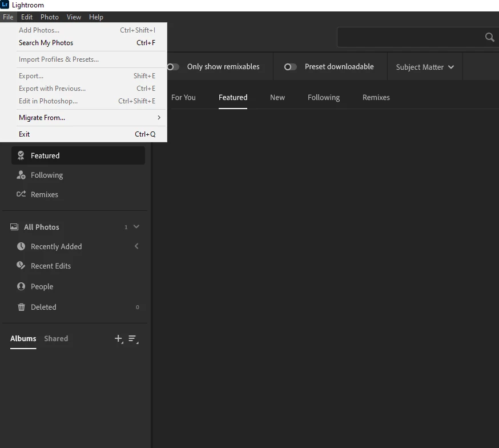Select People in the sidebar
The image size is (499, 448).
click(78, 286)
